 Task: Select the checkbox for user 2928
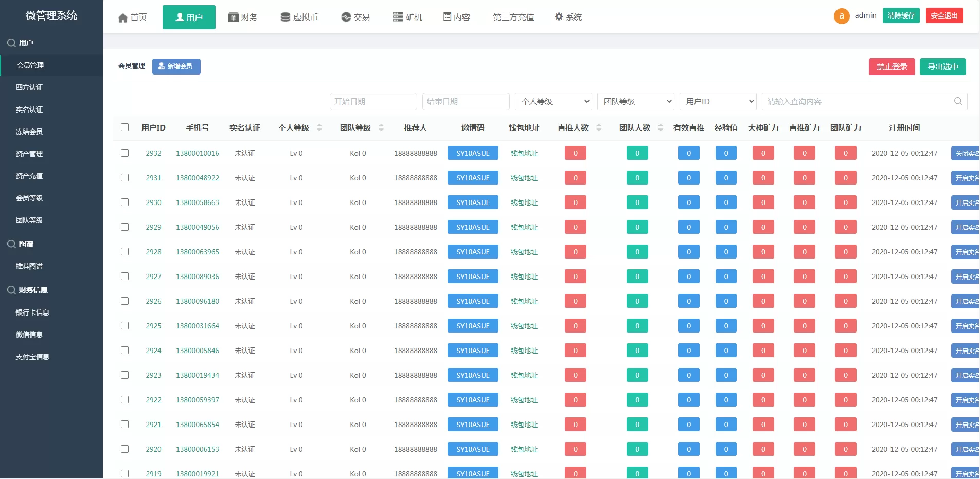pyautogui.click(x=124, y=251)
